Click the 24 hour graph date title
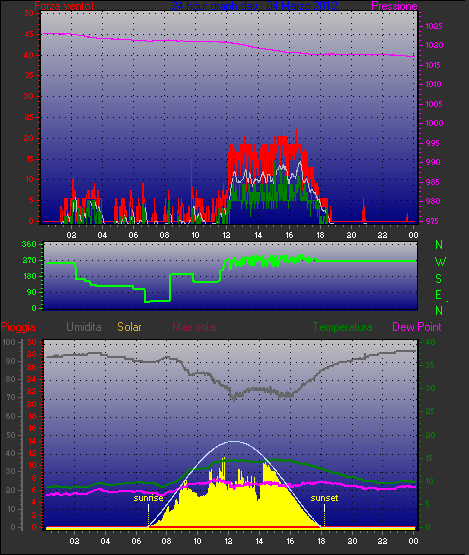469x555 pixels. pyautogui.click(x=254, y=6)
